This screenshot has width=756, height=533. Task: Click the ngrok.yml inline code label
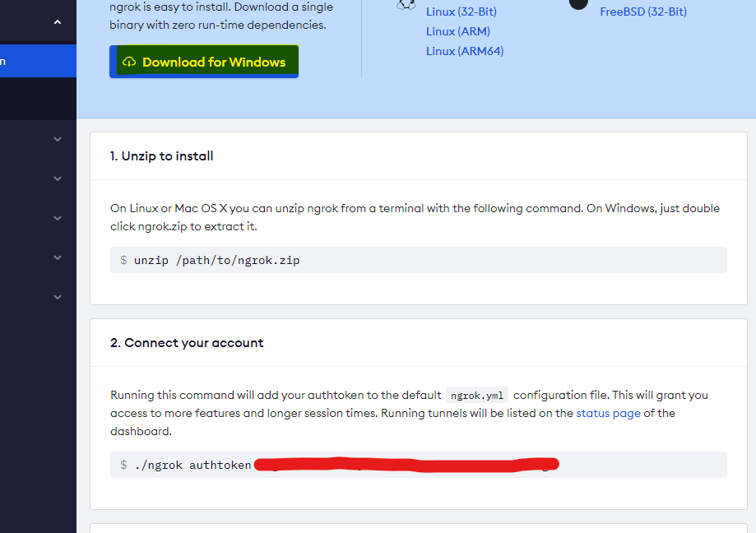[477, 395]
